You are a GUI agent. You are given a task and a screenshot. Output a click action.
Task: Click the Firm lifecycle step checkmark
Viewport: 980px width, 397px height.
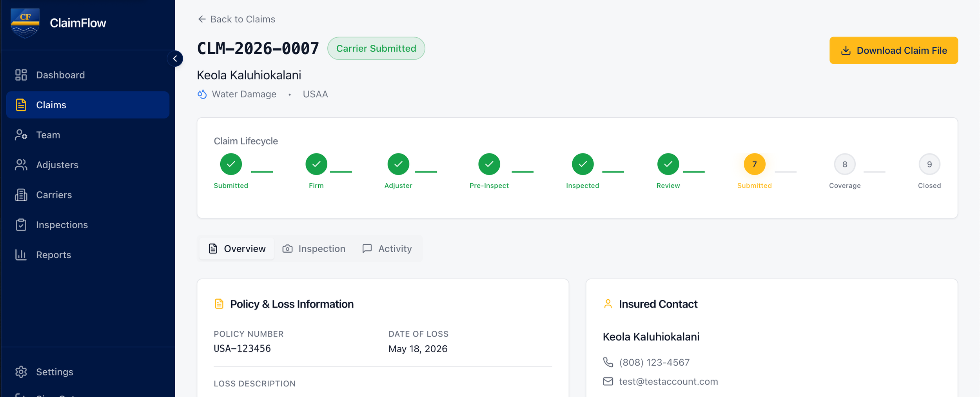[x=316, y=164]
